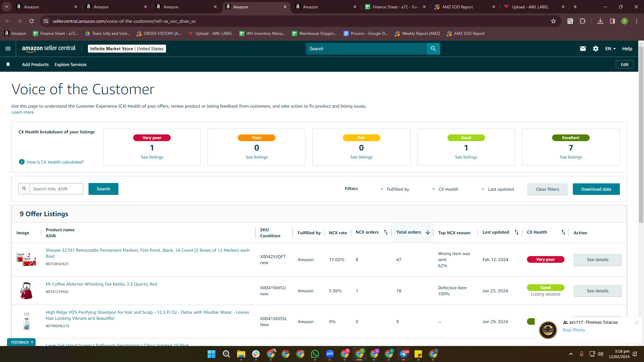This screenshot has width=644, height=362.
Task: Click the Seller Central top search field
Action: [x=366, y=49]
